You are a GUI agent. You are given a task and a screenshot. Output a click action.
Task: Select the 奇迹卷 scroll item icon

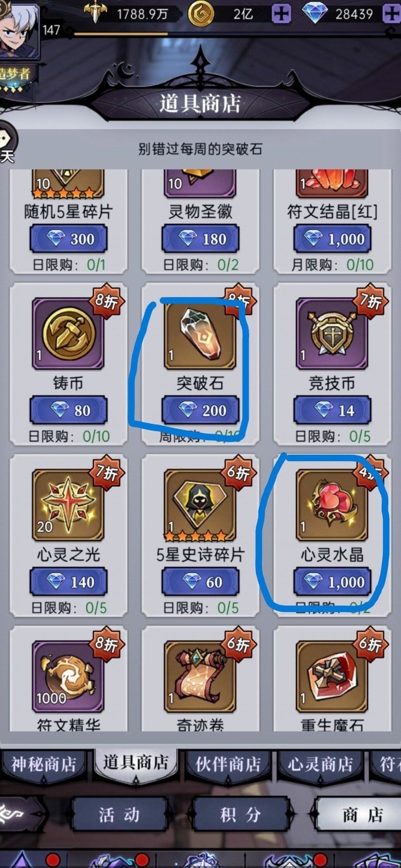(200, 677)
